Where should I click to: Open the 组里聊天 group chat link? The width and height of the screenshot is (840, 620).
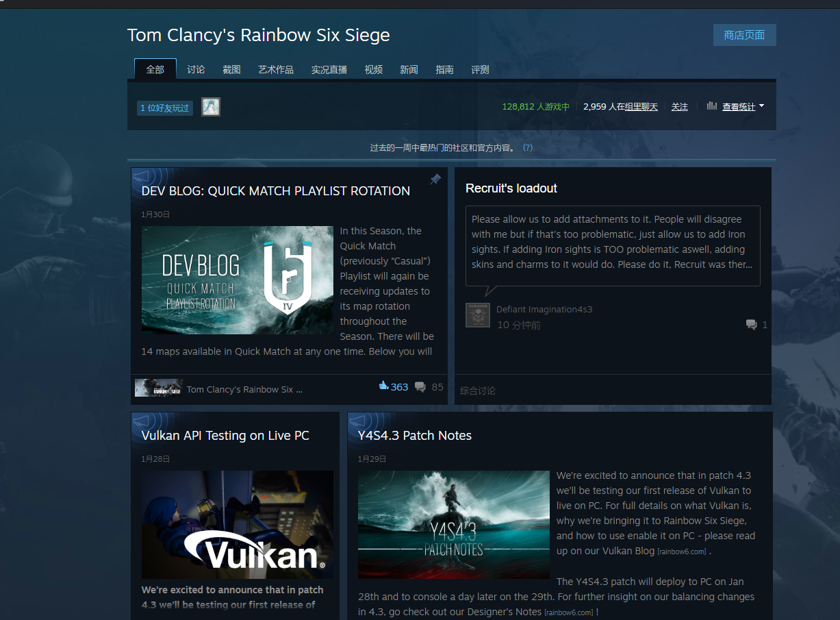(x=641, y=107)
